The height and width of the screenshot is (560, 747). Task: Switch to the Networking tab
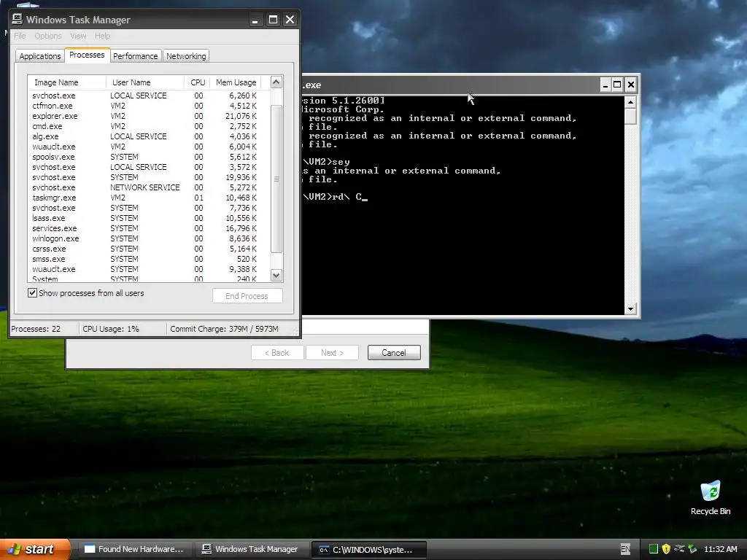click(186, 56)
